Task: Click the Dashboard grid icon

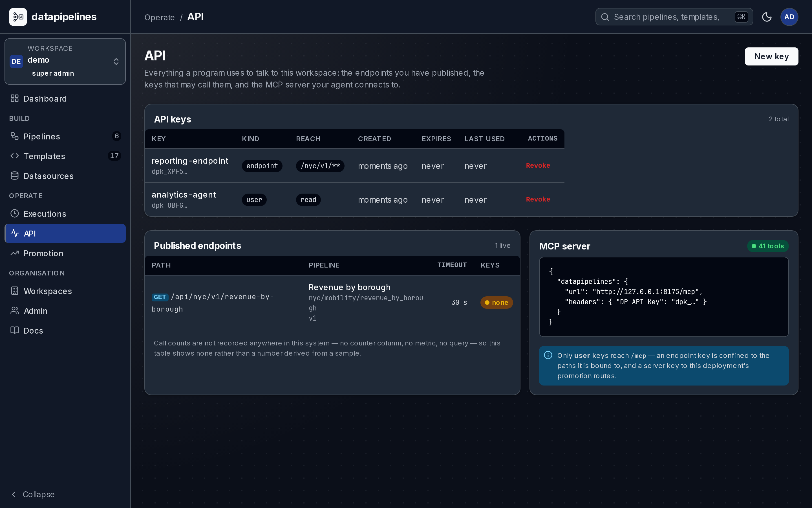Action: [14, 98]
